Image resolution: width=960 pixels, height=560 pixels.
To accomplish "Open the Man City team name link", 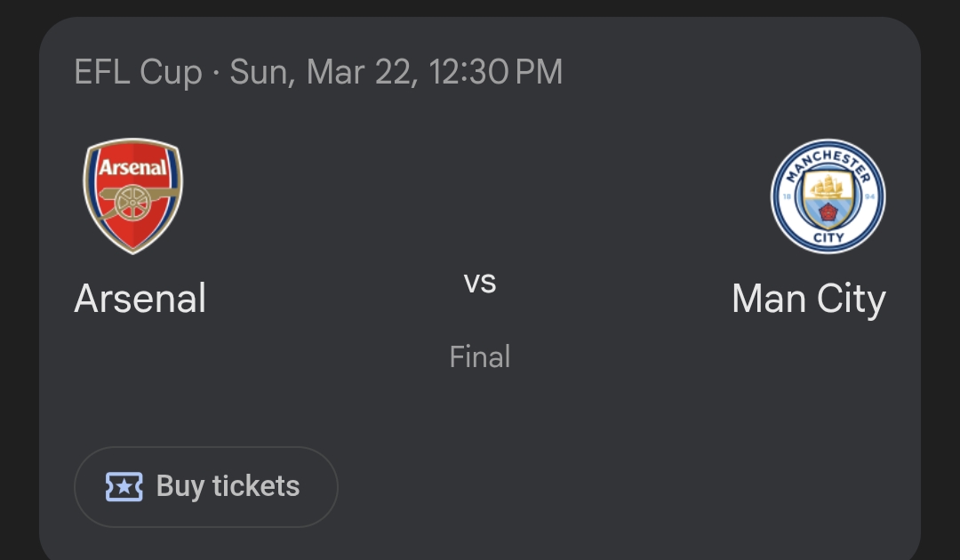I will click(808, 299).
